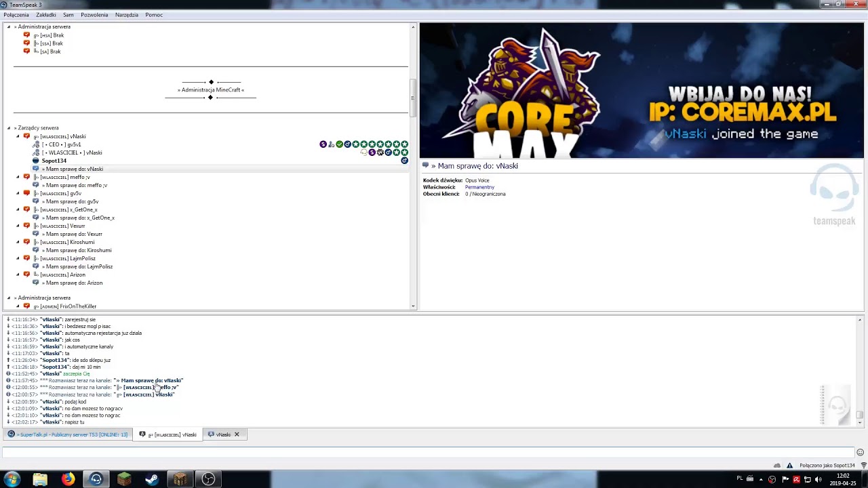This screenshot has width=868, height=488.
Task: Click the chat message input field
Action: click(427, 452)
